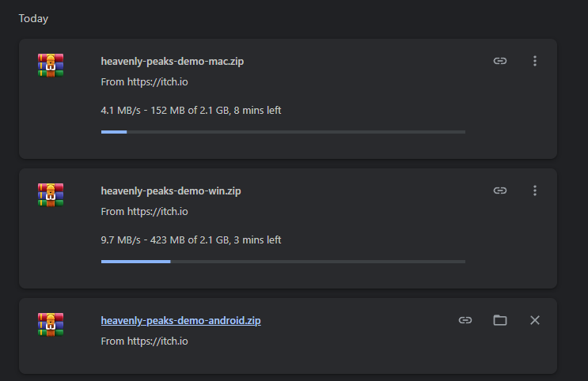Click the mac.zip download progress bar
Viewport: 588px width, 381px height.
pos(283,132)
